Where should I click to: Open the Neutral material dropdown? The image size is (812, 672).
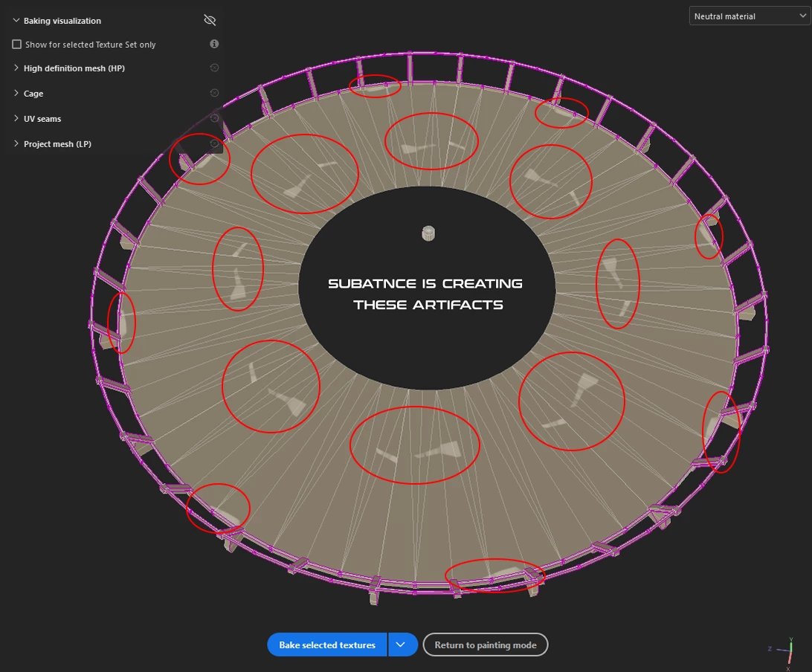750,16
